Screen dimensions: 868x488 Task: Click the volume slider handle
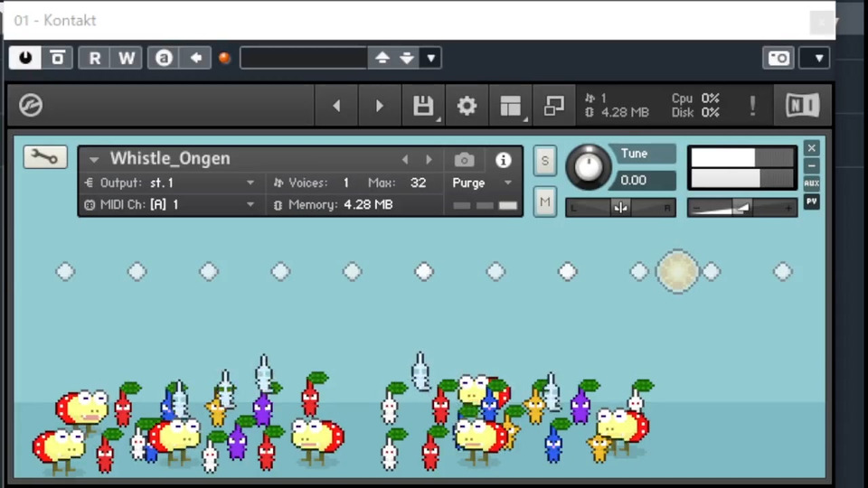click(x=741, y=208)
